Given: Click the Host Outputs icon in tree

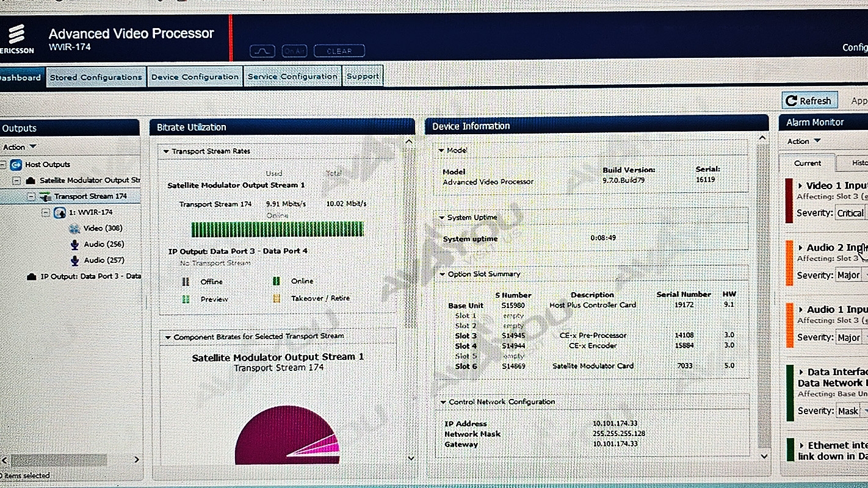Looking at the screenshot, I should (16, 164).
